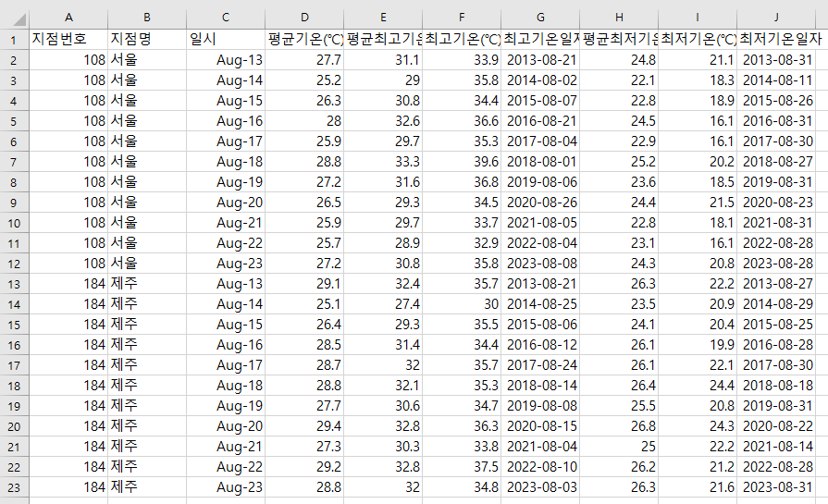
Task: Click the 지점번호 header cell
Action: (68, 40)
